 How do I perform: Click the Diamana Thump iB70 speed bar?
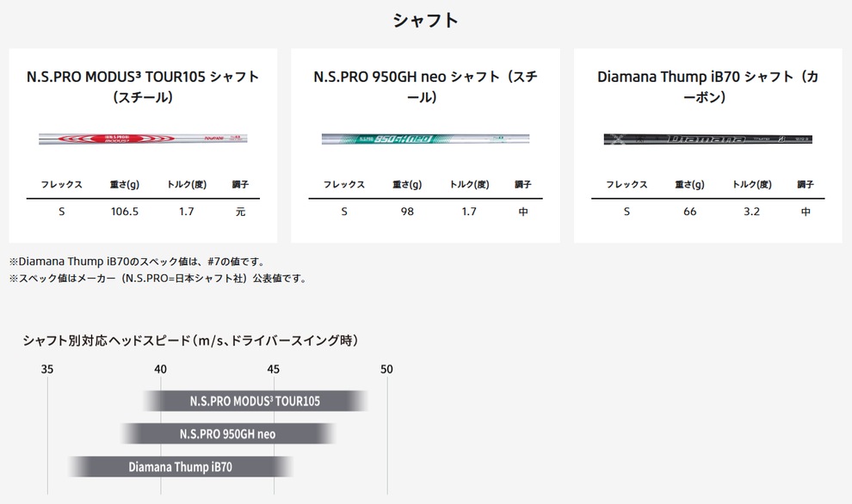(x=181, y=467)
